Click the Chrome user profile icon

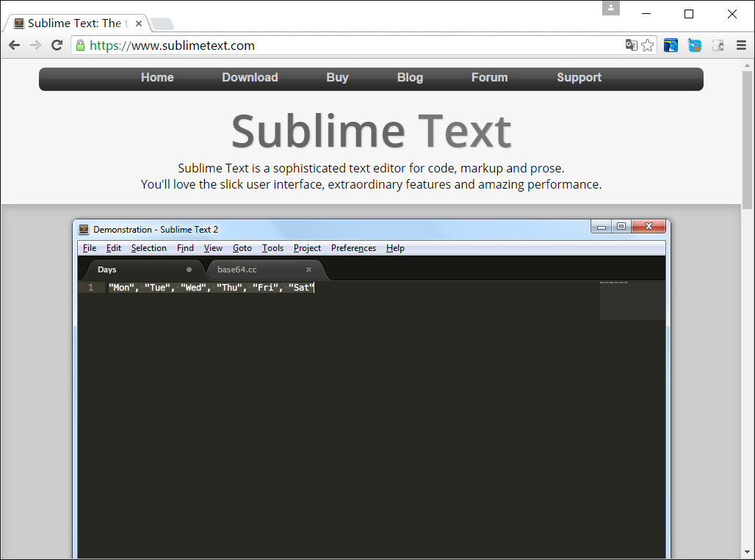(x=611, y=7)
